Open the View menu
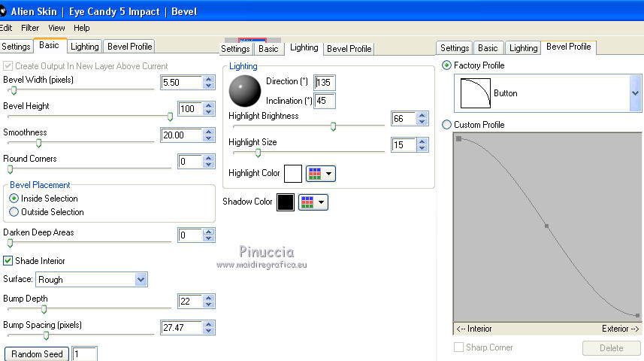This screenshot has width=644, height=361. pyautogui.click(x=56, y=28)
